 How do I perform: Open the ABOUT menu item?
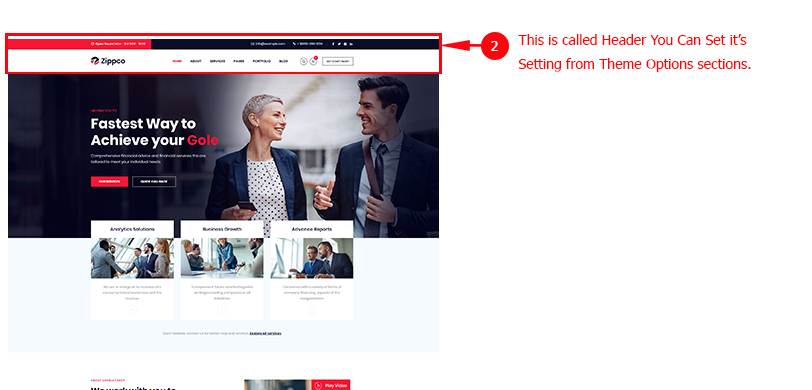pos(196,61)
